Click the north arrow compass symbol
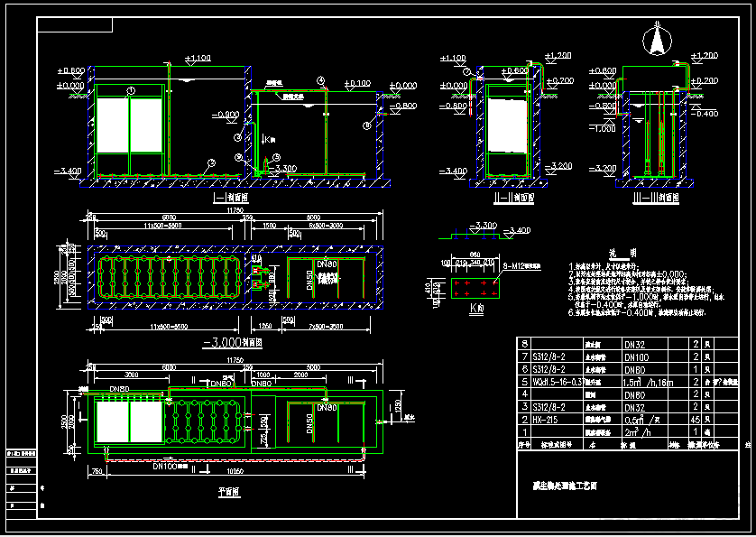 [x=656, y=40]
